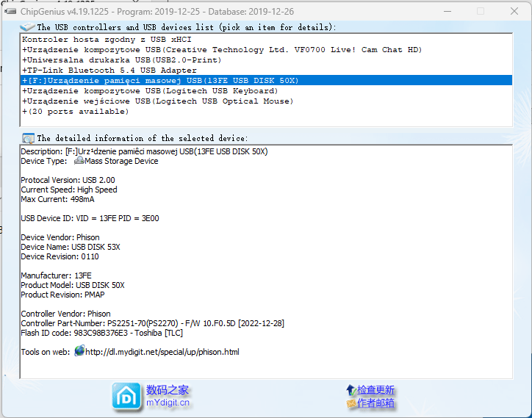532x418 pixels.
Task: Select Kontroler hosta zgodny z USB xHCI
Action: click(266, 40)
